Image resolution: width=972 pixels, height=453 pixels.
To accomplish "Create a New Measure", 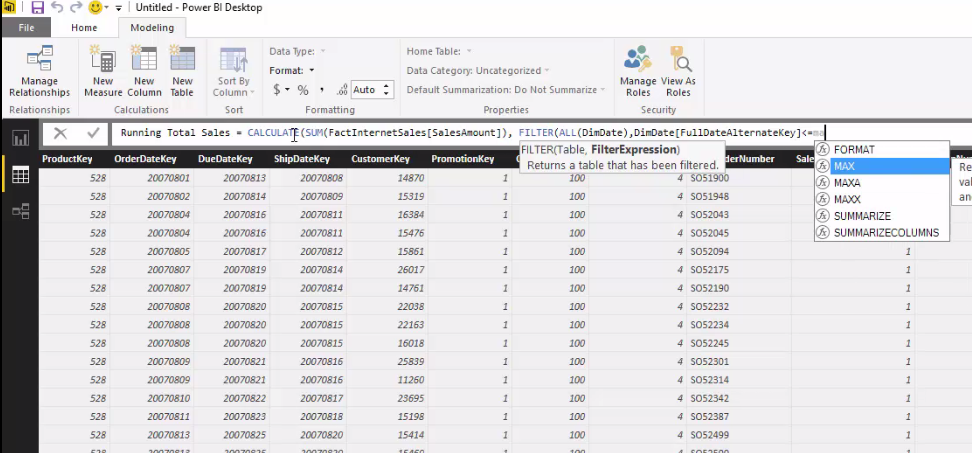I will point(103,71).
